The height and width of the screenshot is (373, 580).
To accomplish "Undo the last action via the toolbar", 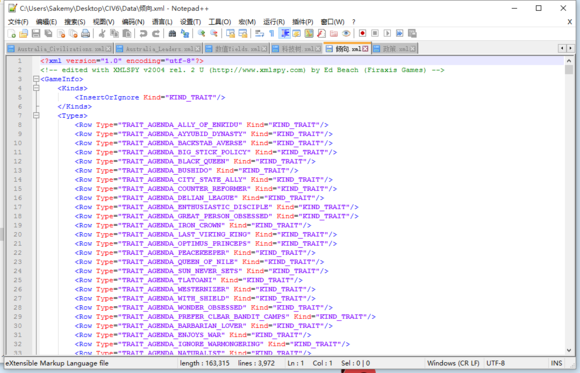I will point(143,34).
